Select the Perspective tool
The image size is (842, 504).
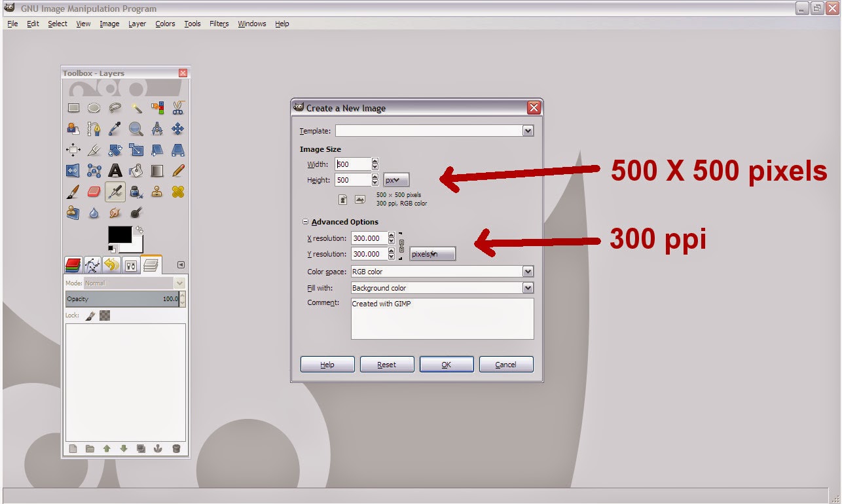click(178, 150)
